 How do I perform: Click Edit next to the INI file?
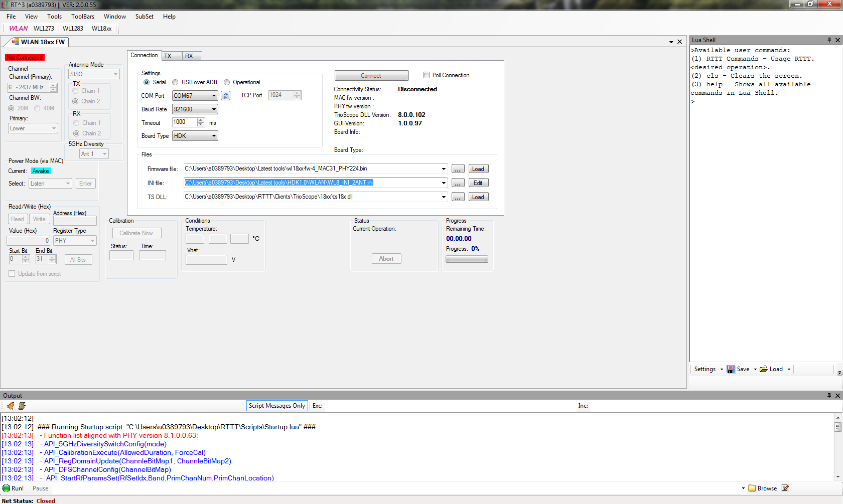478,183
